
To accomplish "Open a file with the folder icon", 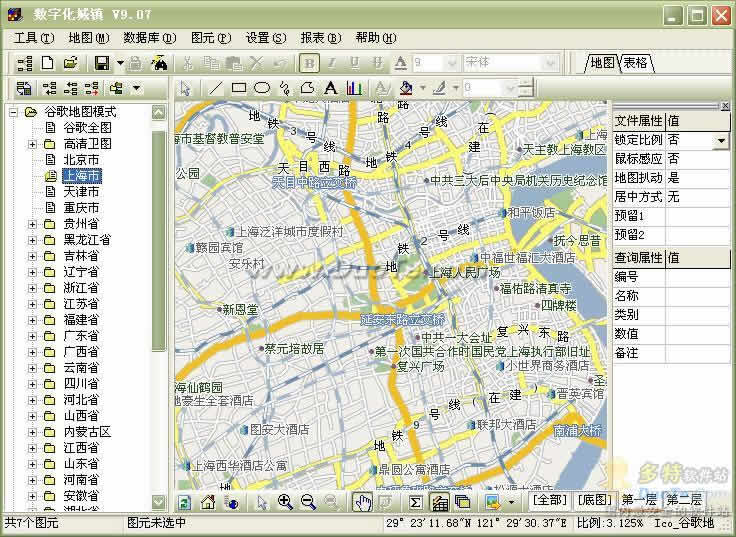I will (70, 62).
